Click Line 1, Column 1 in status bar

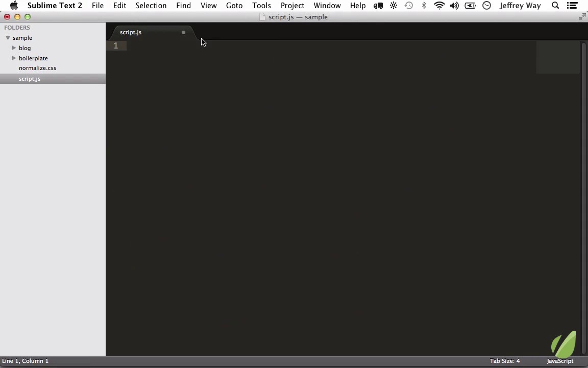click(x=25, y=361)
